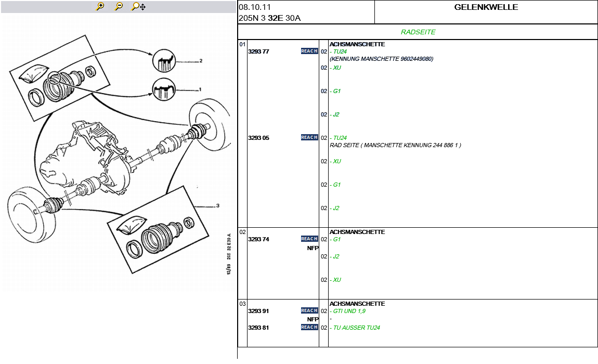Click callout number 1 in the diagram
598x364 pixels.
(200, 89)
